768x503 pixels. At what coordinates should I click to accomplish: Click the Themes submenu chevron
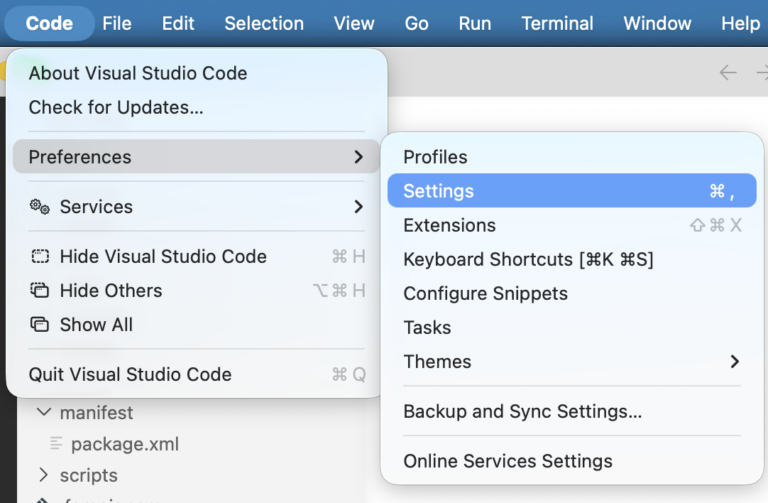[734, 361]
